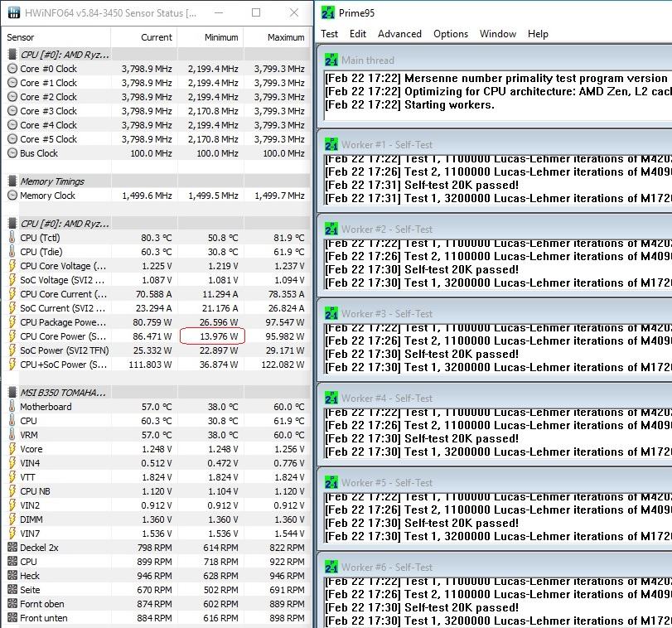The height and width of the screenshot is (628, 672).
Task: Click the thermometer icon of Motherboard row
Action: pyautogui.click(x=12, y=407)
